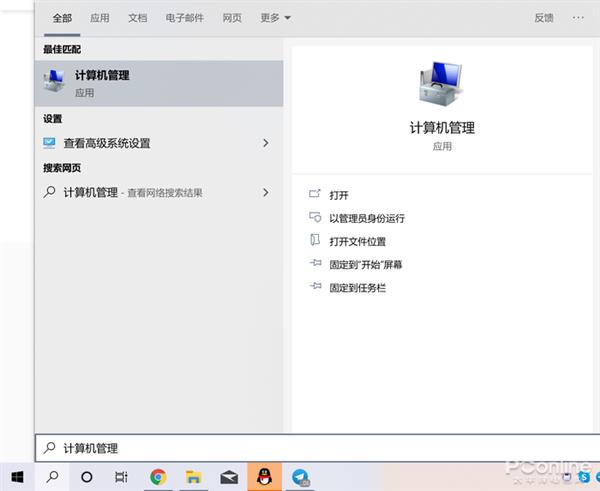Click the 反馈 button
The image size is (600, 491).
click(x=543, y=18)
